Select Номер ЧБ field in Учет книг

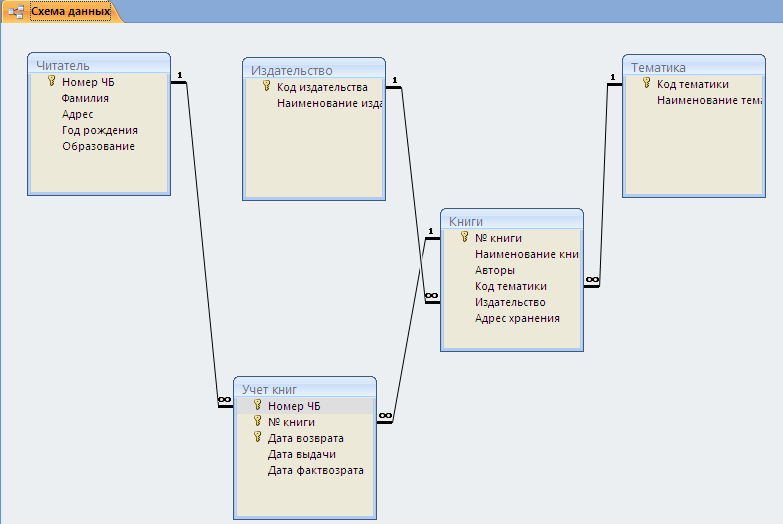click(x=305, y=406)
